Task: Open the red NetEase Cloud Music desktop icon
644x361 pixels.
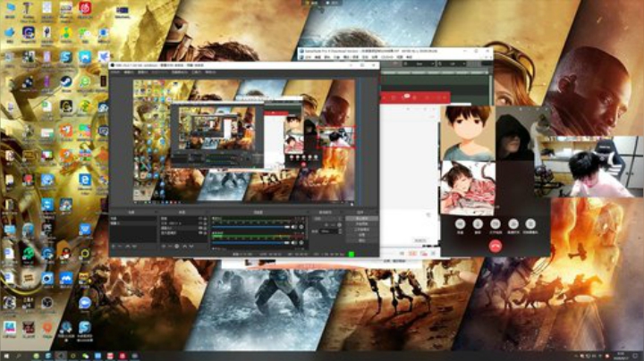Action: tap(85, 7)
